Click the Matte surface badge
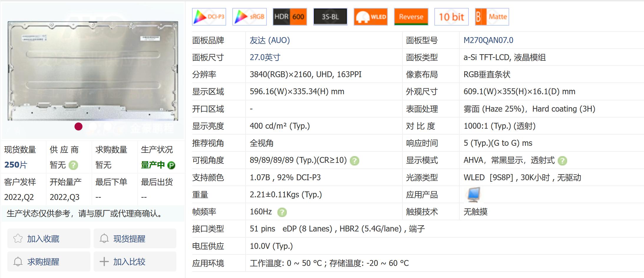The height and width of the screenshot is (278, 644). 491,17
